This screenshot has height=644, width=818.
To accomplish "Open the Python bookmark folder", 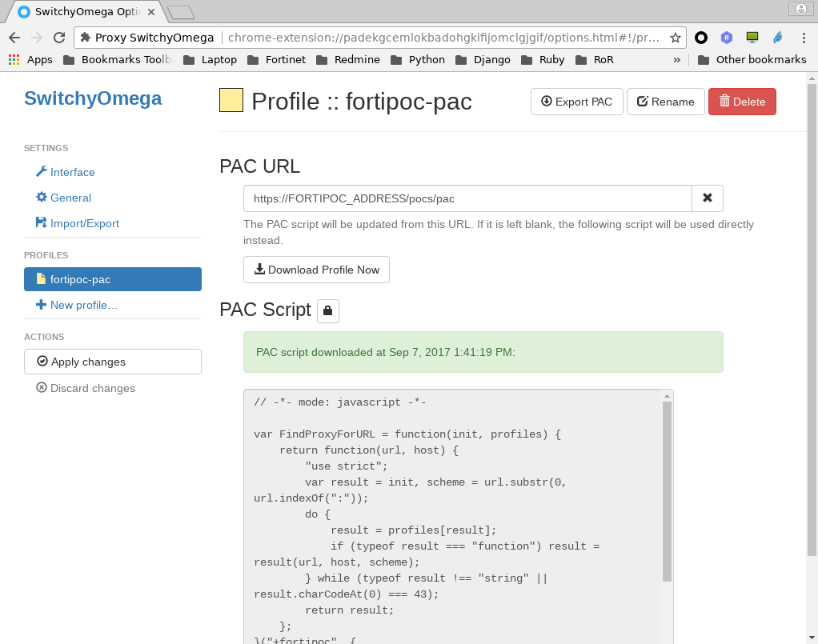I will pyautogui.click(x=417, y=60).
